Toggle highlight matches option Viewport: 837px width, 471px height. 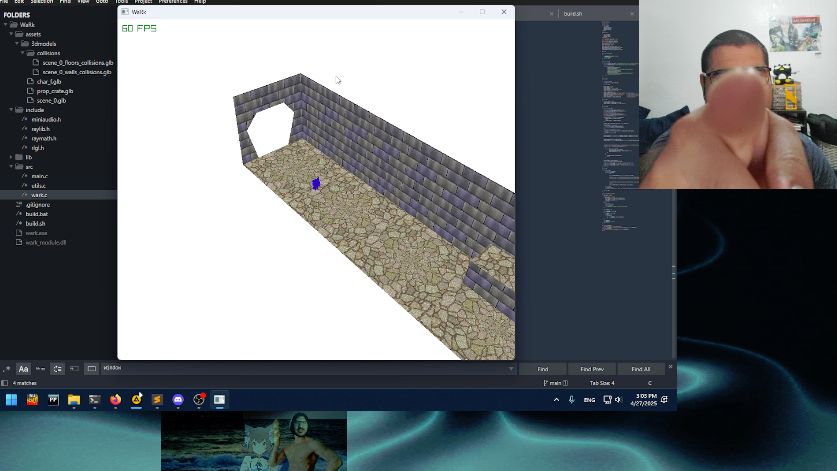(92, 368)
